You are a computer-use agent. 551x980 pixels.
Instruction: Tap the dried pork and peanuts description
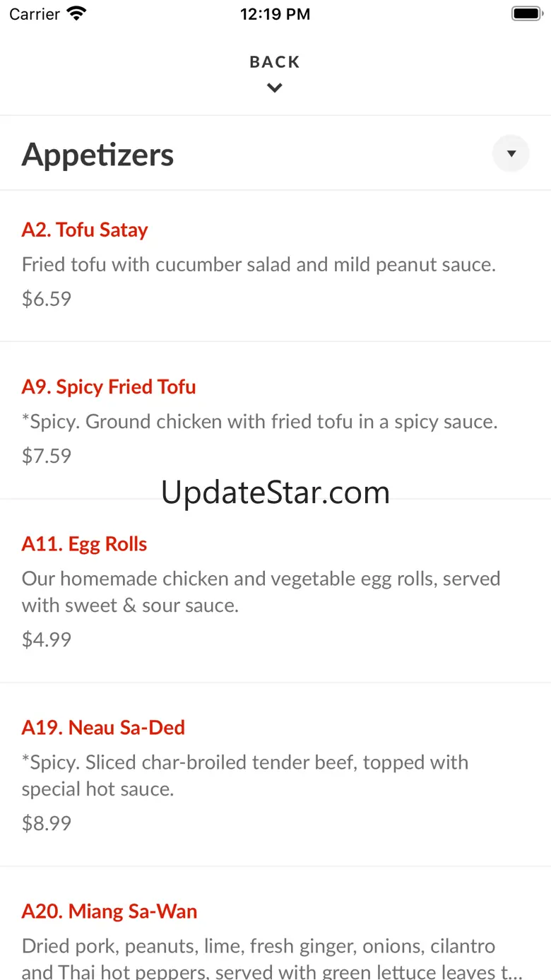pyautogui.click(x=271, y=959)
